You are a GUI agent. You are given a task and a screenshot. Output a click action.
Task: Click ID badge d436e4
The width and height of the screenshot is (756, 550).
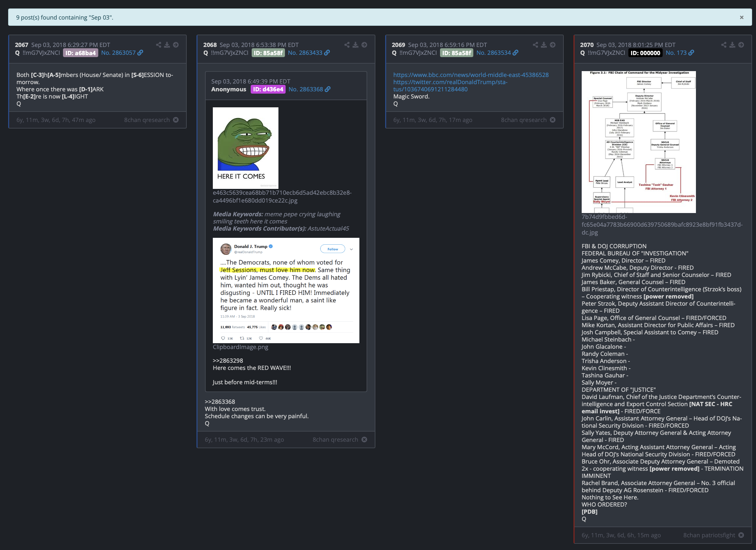[268, 89]
